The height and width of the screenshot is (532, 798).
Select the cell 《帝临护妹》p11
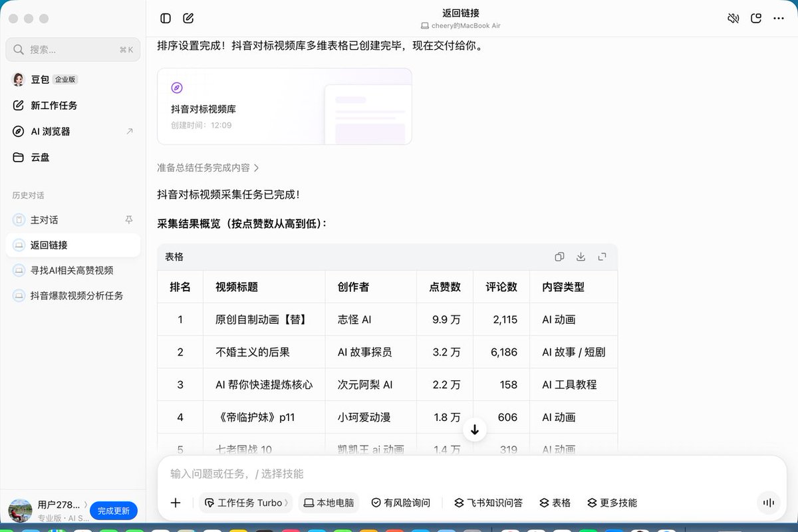coord(265,418)
